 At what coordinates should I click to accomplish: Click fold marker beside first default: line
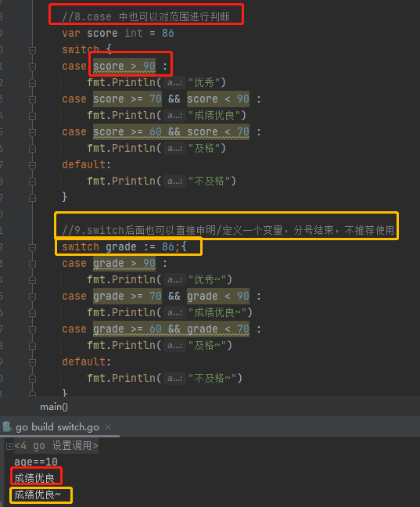tap(32, 165)
